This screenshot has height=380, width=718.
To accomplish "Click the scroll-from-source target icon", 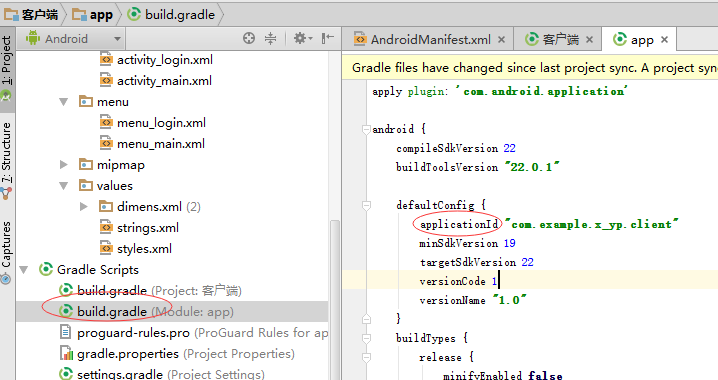I will point(249,38).
